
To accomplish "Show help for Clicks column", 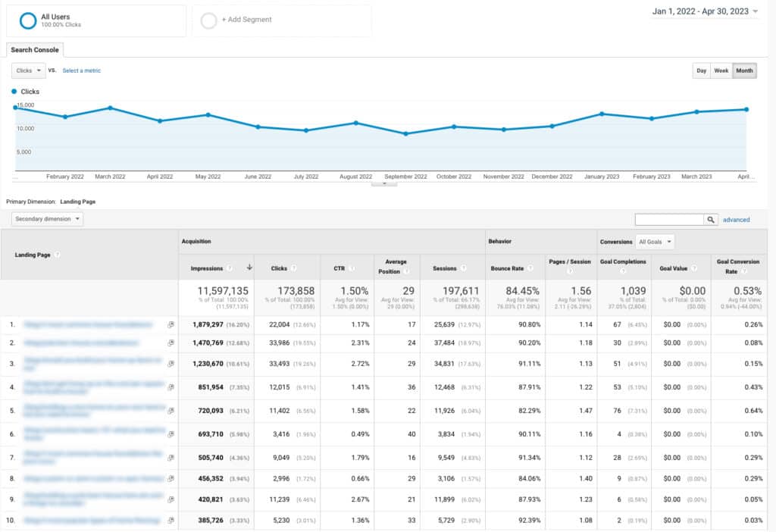I will [x=293, y=268].
